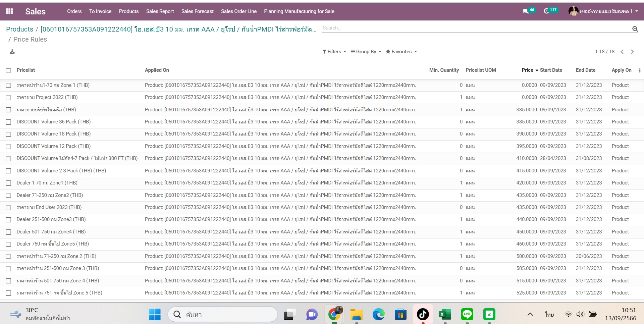Open the Sales Forecast menu
Image resolution: width=644 pixels, height=324 pixels.
(x=197, y=11)
